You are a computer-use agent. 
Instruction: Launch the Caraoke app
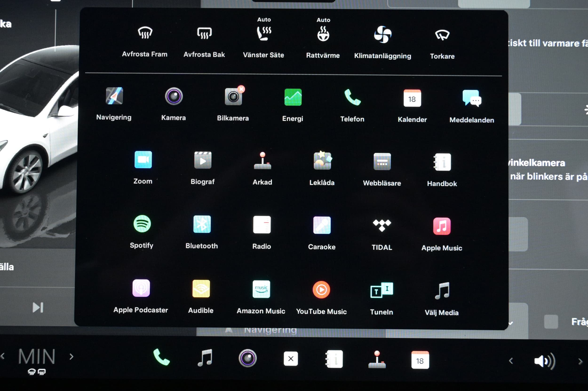(322, 233)
